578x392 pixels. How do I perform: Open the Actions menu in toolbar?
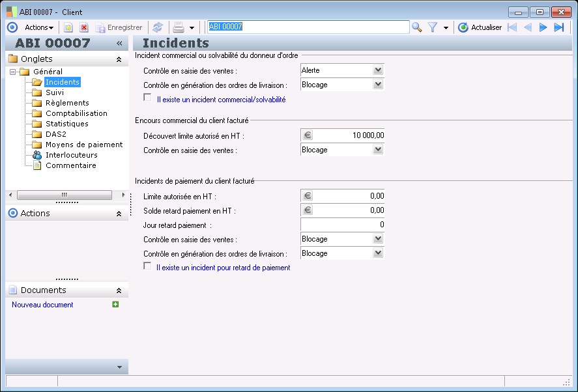[x=38, y=27]
